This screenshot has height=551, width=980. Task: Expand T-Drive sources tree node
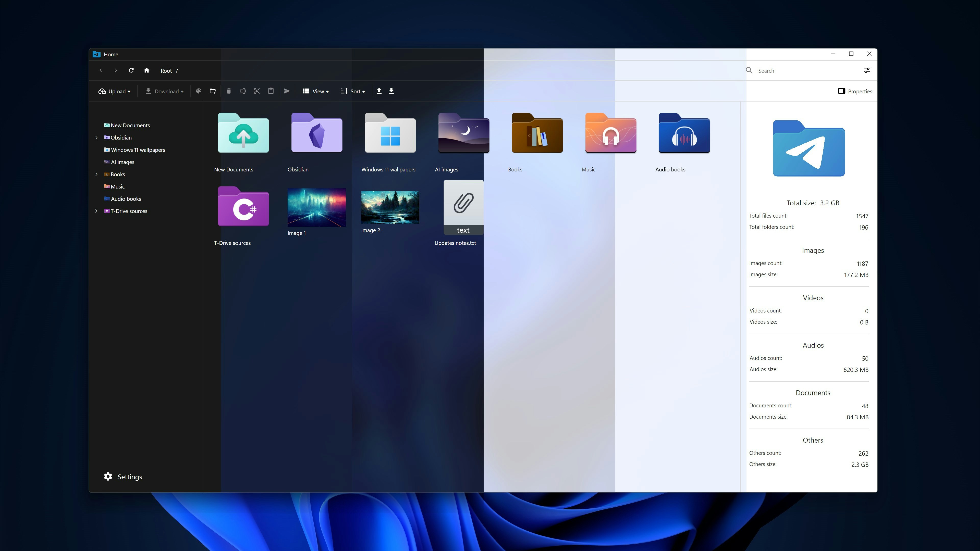point(96,211)
